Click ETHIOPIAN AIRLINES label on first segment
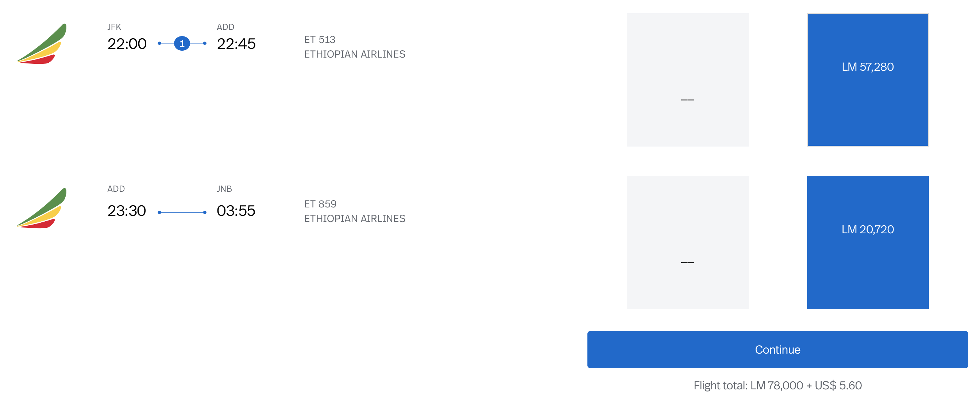The height and width of the screenshot is (393, 980). (355, 54)
